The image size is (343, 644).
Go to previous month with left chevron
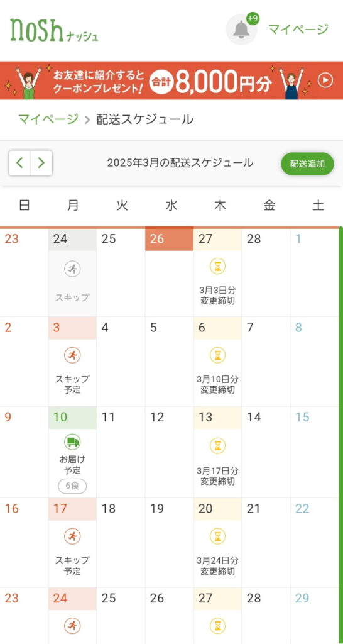coord(19,163)
